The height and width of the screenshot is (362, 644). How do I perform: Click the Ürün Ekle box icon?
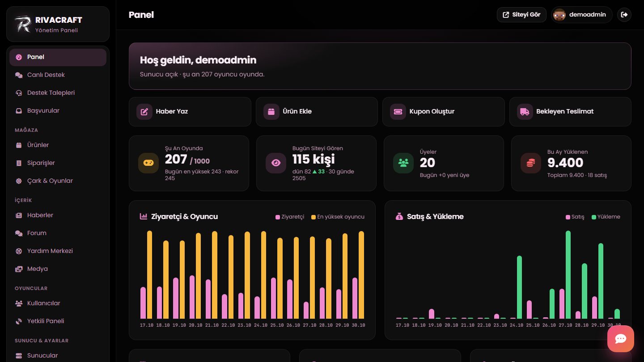point(271,112)
